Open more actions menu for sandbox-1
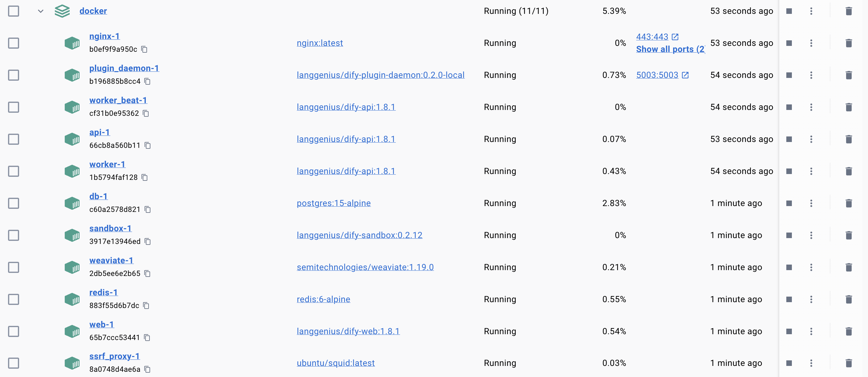This screenshot has width=868, height=377. point(811,235)
